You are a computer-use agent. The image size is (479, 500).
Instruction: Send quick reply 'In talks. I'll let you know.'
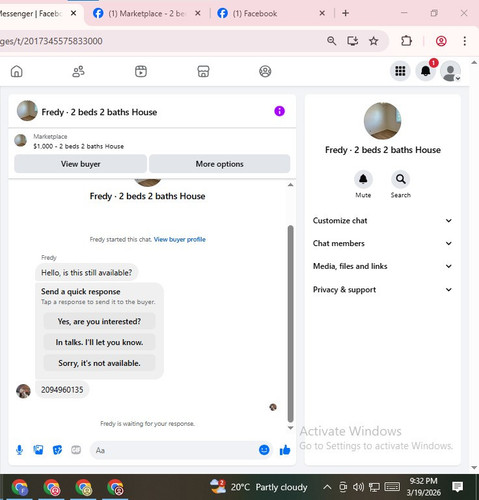[x=99, y=342]
